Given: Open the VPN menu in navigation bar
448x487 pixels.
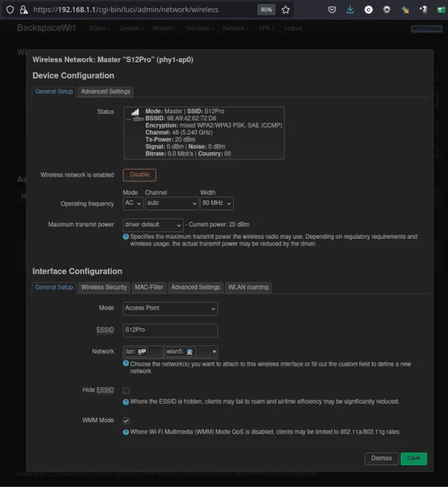Looking at the screenshot, I should [266, 28].
